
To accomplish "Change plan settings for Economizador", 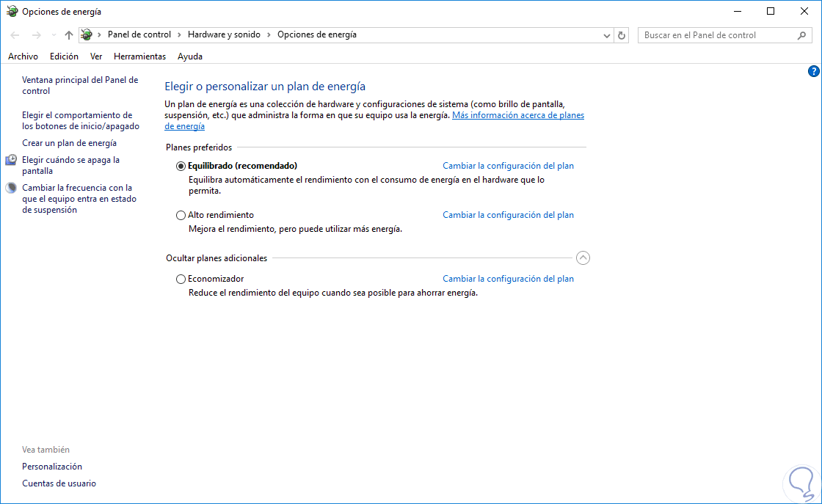I will pyautogui.click(x=508, y=279).
